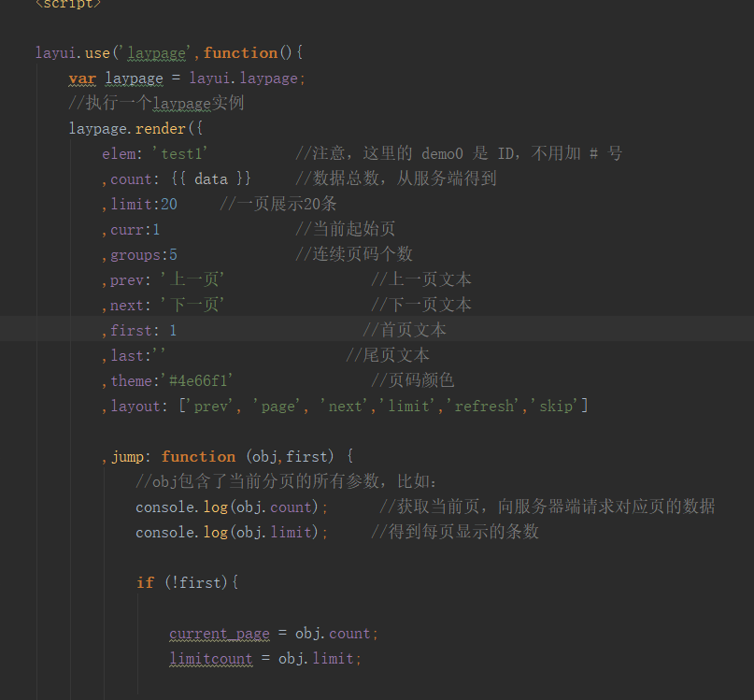Click limit:20 property
Image resolution: width=754 pixels, height=700 pixels.
(x=144, y=205)
